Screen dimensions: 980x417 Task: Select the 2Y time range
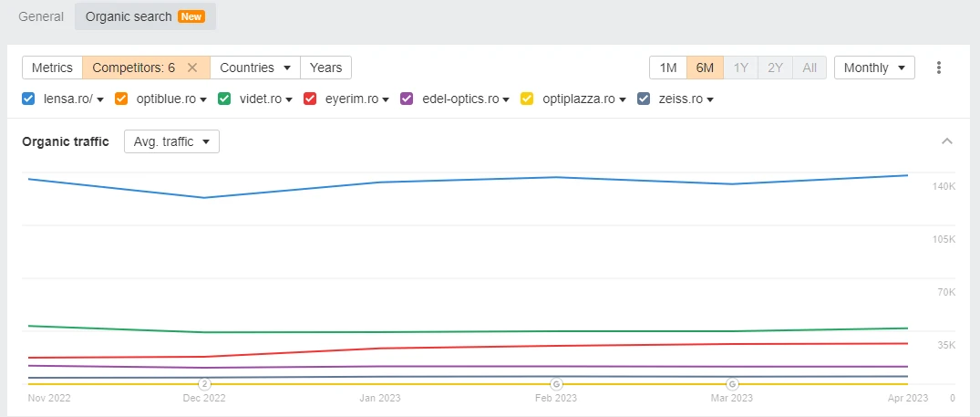click(x=775, y=68)
